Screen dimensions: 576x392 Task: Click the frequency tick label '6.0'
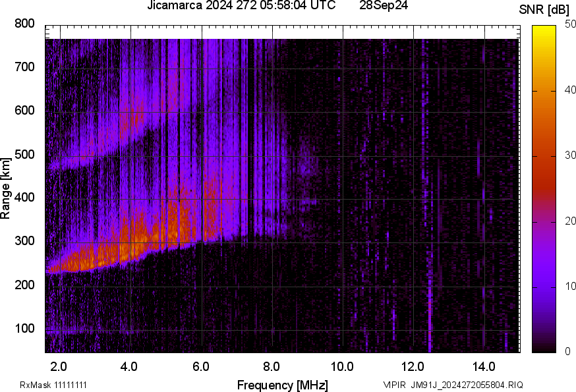(200, 367)
